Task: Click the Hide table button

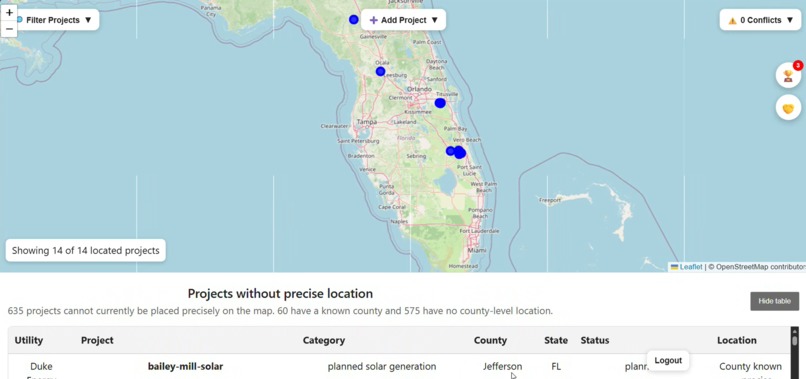Action: pyautogui.click(x=774, y=301)
